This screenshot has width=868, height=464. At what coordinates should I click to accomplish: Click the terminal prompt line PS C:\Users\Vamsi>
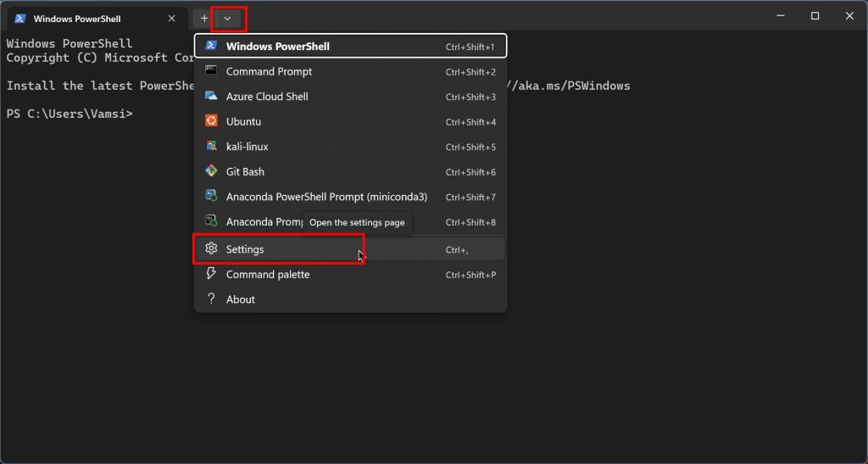click(x=70, y=114)
